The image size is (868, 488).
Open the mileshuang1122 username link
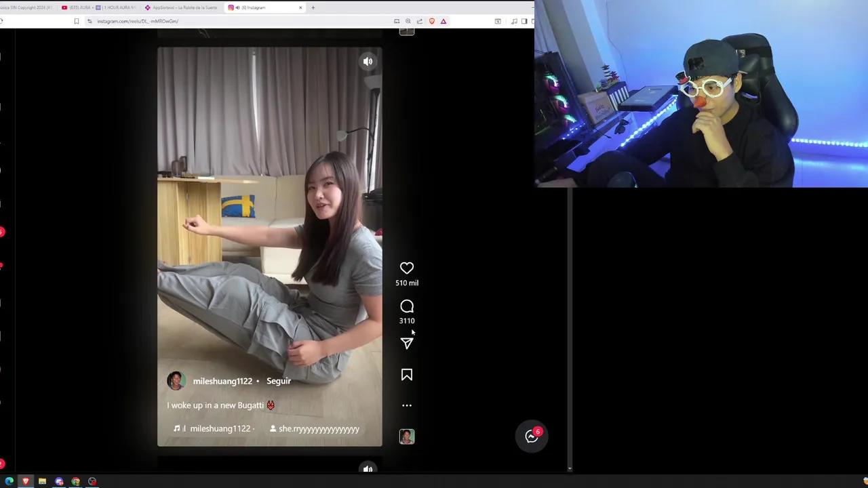click(x=222, y=381)
